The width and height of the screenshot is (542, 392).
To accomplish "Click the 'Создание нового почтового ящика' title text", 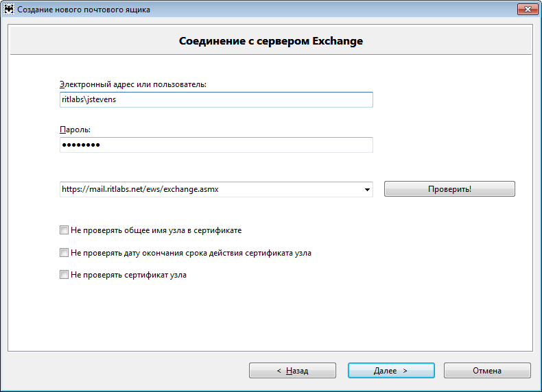I will point(84,10).
